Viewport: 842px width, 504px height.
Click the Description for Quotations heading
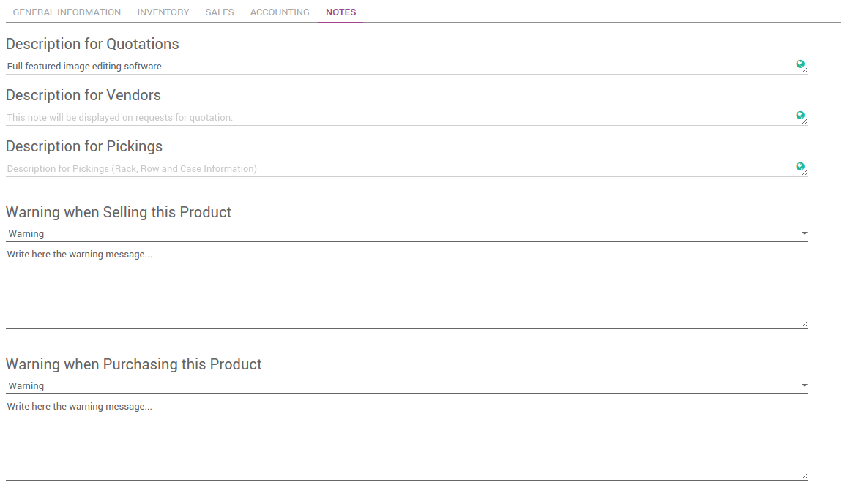pyautogui.click(x=92, y=44)
